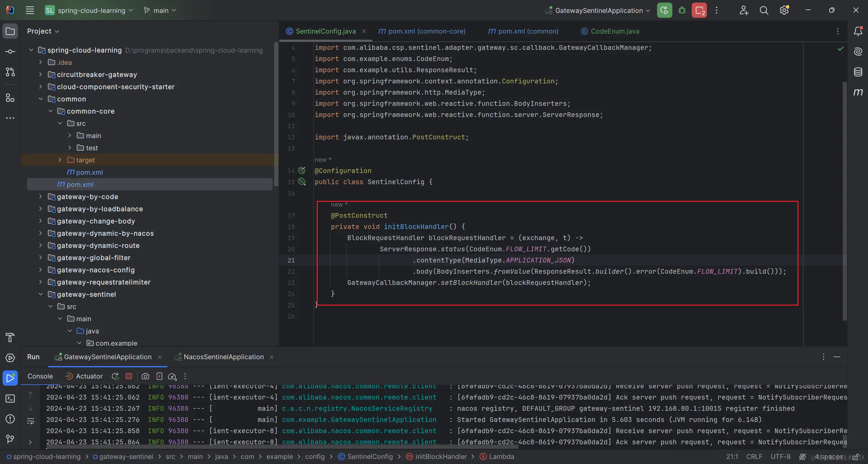Toggle the Run tool window
868x464 pixels.
(10, 378)
